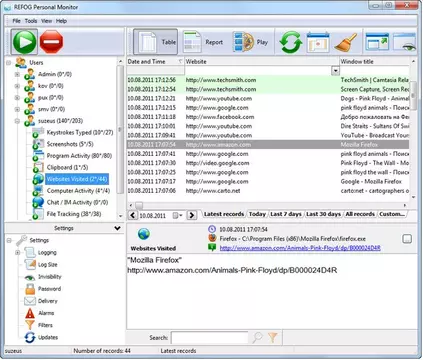Open the Report view

[203, 42]
